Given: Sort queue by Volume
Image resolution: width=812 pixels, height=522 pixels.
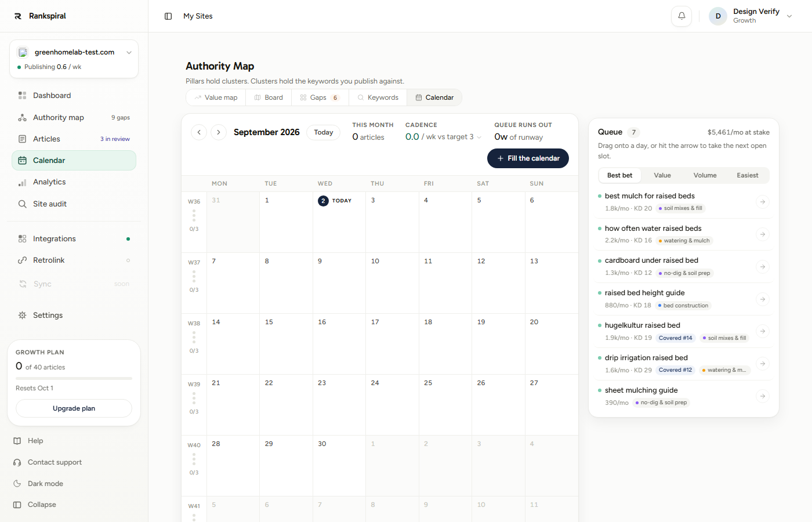Looking at the screenshot, I should (x=705, y=175).
